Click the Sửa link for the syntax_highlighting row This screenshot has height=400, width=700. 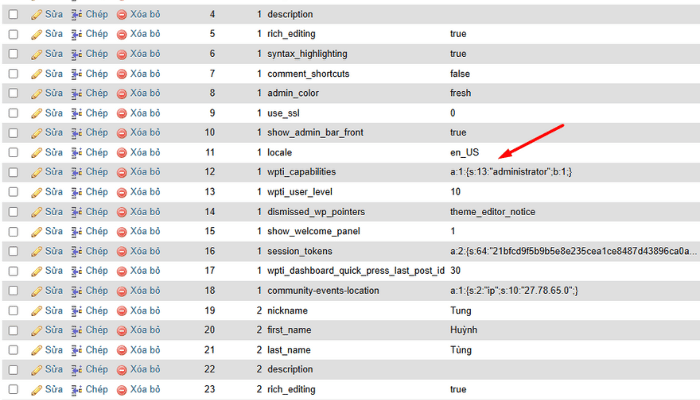53,53
